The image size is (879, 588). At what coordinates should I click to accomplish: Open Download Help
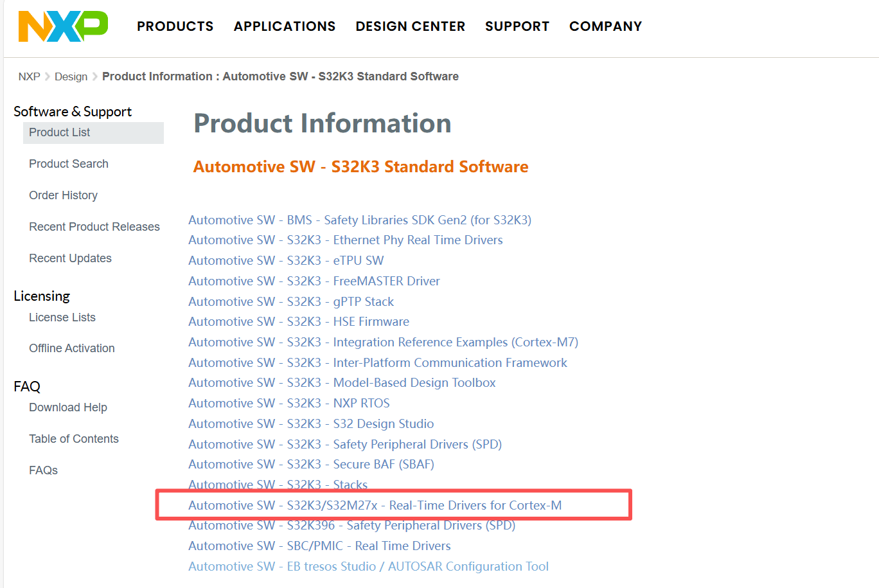coord(68,407)
